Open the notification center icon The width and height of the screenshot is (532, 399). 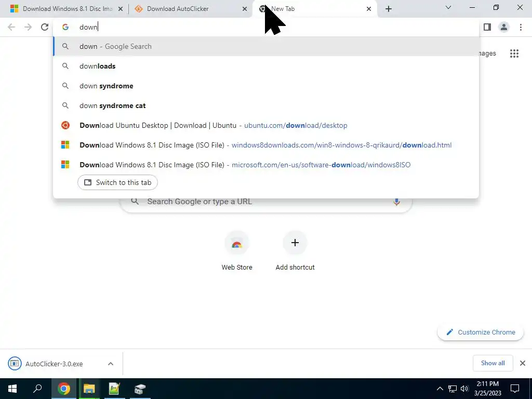(x=515, y=389)
